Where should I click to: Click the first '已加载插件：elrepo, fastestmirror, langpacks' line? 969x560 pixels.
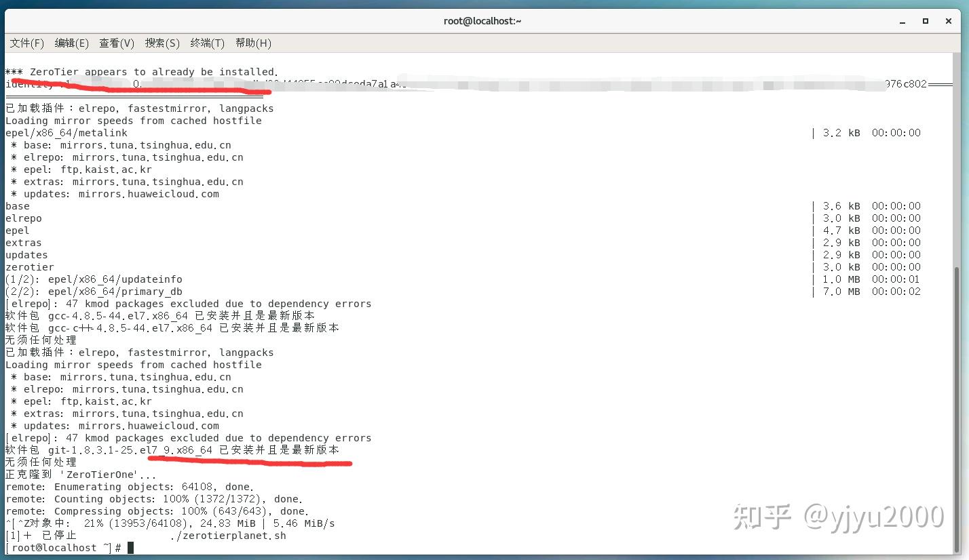tap(140, 108)
